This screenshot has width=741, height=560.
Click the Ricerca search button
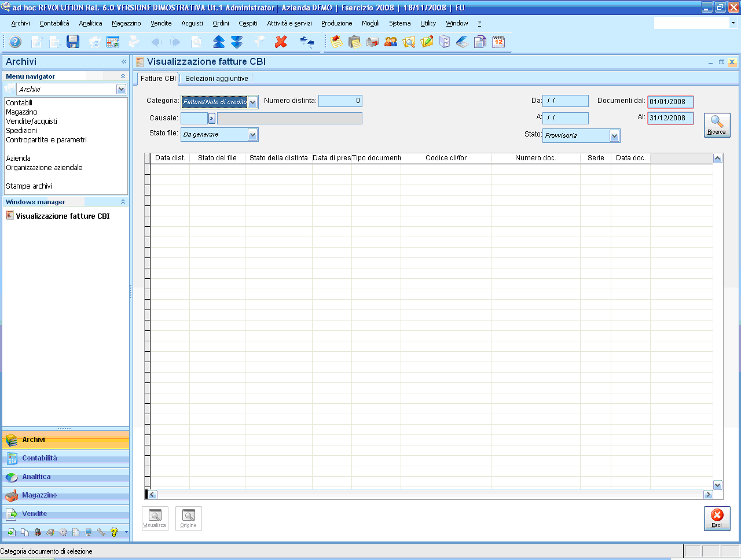point(717,125)
